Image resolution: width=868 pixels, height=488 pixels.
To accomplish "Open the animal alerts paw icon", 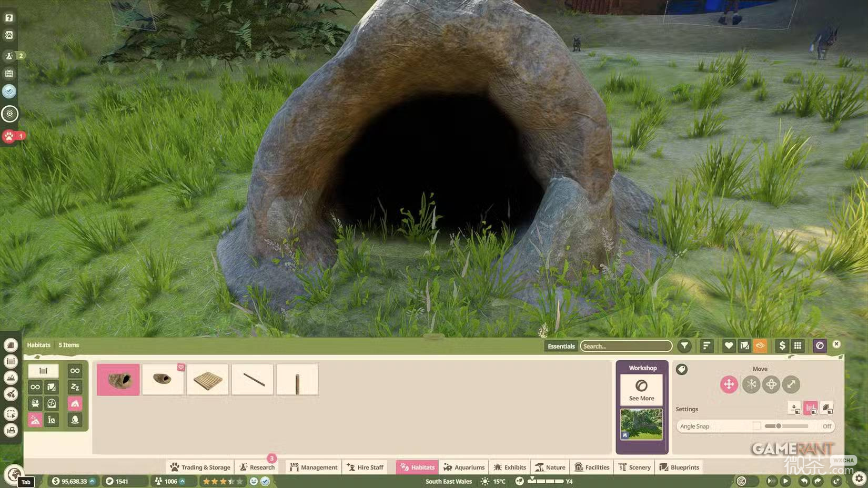I will 9,136.
